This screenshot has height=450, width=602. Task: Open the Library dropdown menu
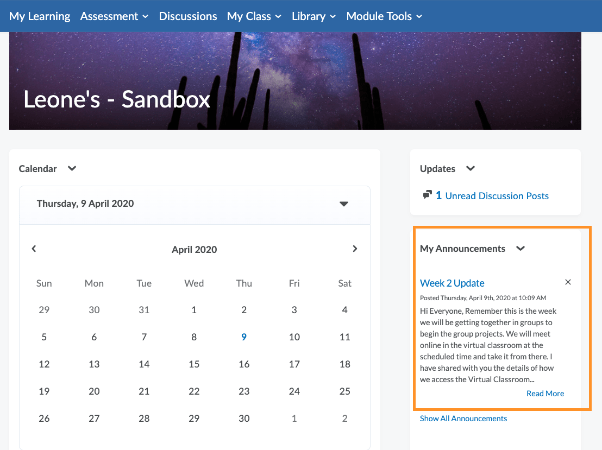coord(314,16)
